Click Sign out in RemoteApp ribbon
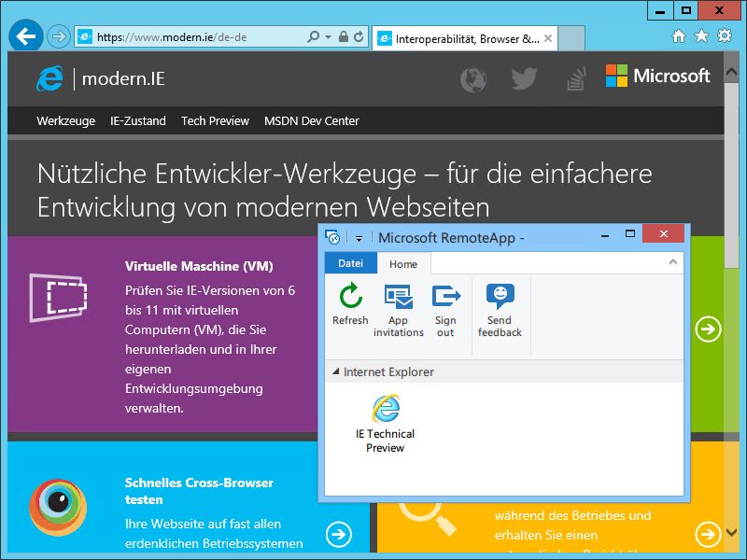The height and width of the screenshot is (560, 747). tap(446, 311)
